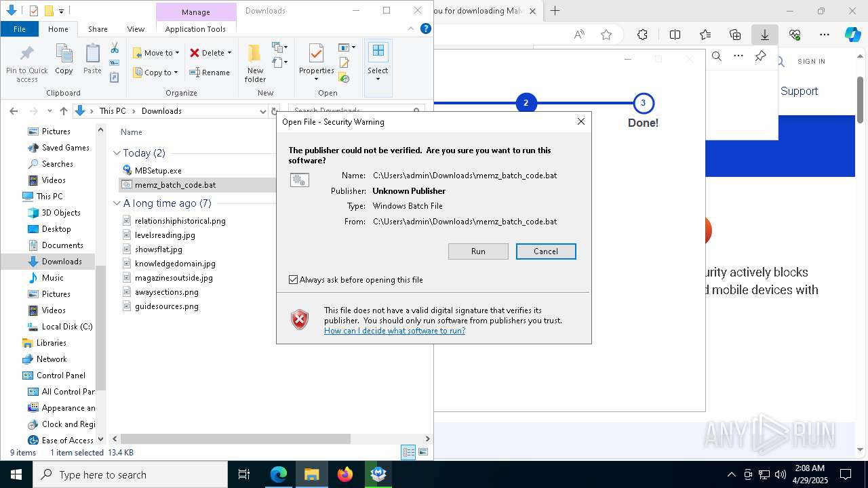Image resolution: width=868 pixels, height=488 pixels.
Task: Switch to Large icons view layout
Action: coord(423,452)
